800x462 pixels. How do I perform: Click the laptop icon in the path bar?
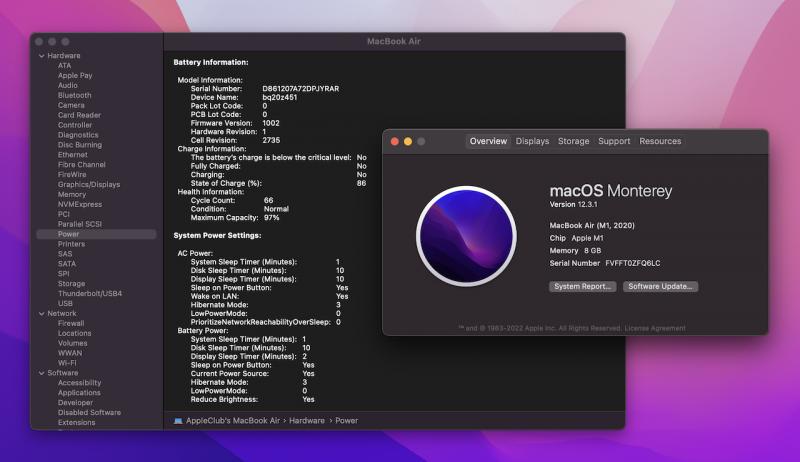178,421
